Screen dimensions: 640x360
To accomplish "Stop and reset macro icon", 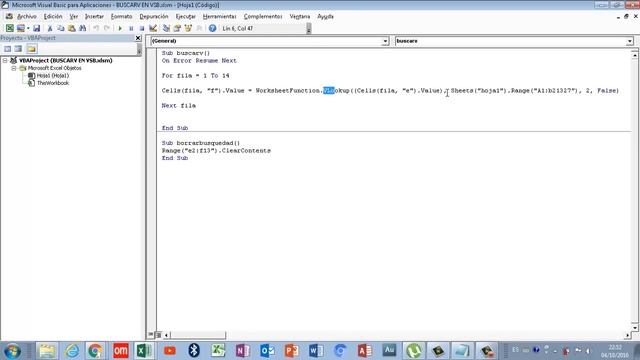I will 142,28.
